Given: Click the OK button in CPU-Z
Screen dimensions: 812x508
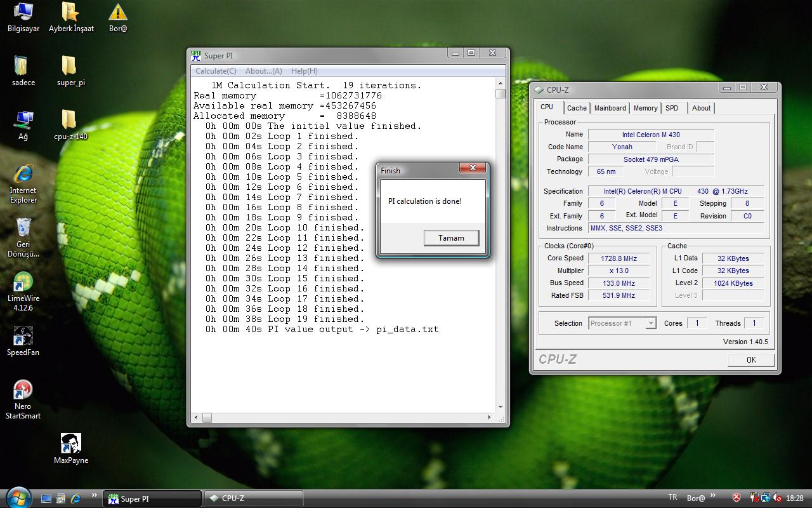Looking at the screenshot, I should pyautogui.click(x=751, y=359).
